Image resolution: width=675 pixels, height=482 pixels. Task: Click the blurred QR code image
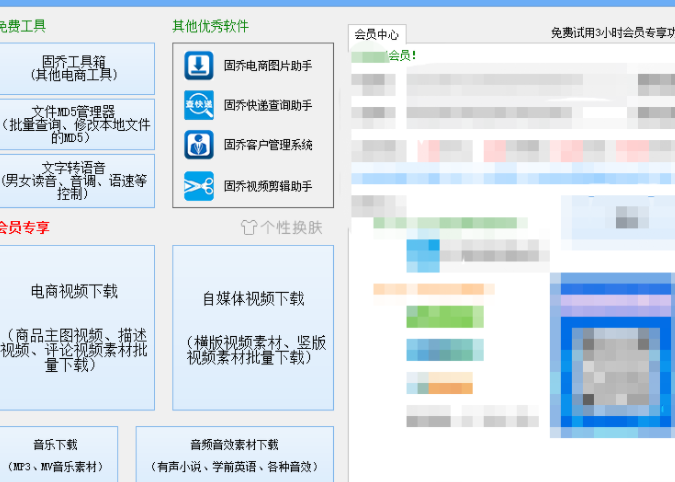pyautogui.click(x=612, y=355)
